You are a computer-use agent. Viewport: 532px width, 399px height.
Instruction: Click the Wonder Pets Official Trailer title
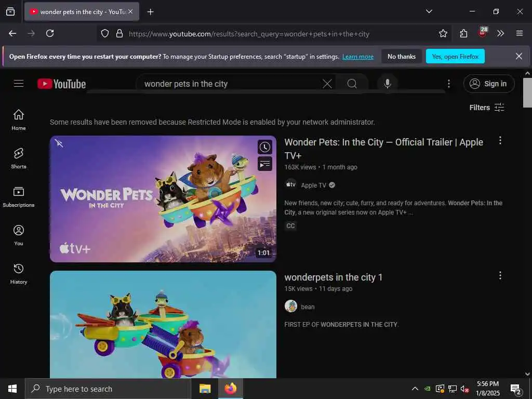tap(384, 149)
